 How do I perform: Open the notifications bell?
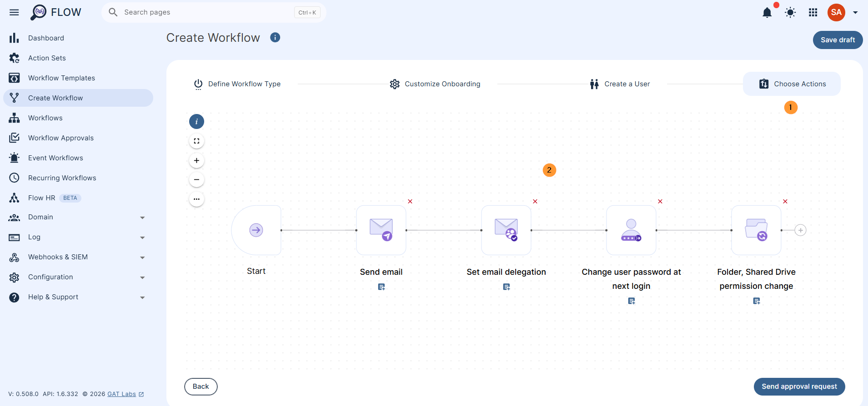[x=767, y=13]
